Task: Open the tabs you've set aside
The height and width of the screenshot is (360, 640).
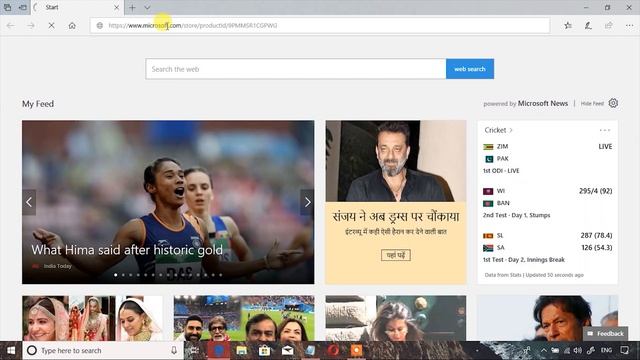Action: pos(7,7)
